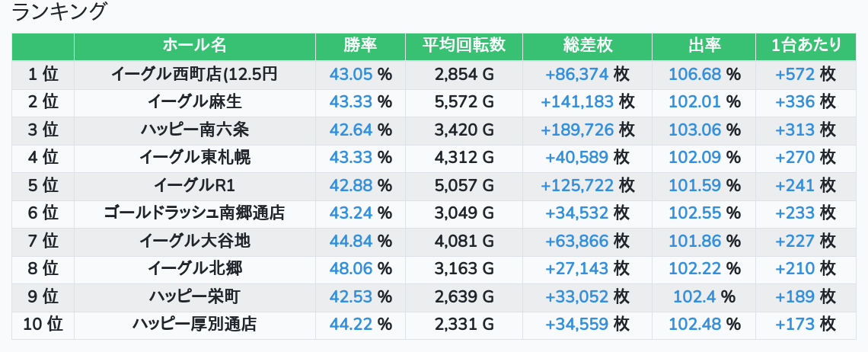Open the イーグル西町店 hall name
This screenshot has height=352, width=868.
click(194, 74)
